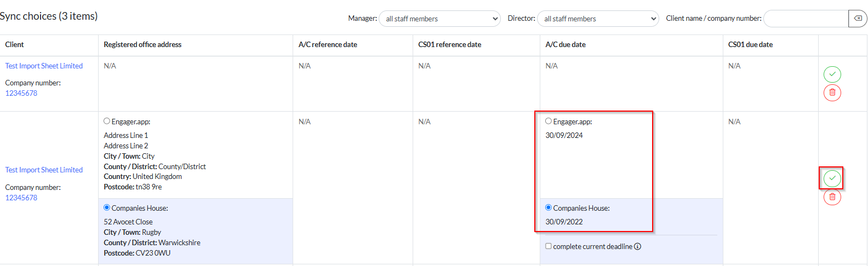This screenshot has width=868, height=266.
Task: Confirm sync with the red-highlighted green checkmark
Action: pyautogui.click(x=832, y=178)
